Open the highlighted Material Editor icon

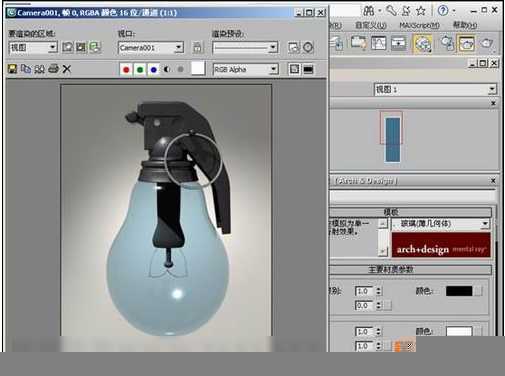coord(422,44)
